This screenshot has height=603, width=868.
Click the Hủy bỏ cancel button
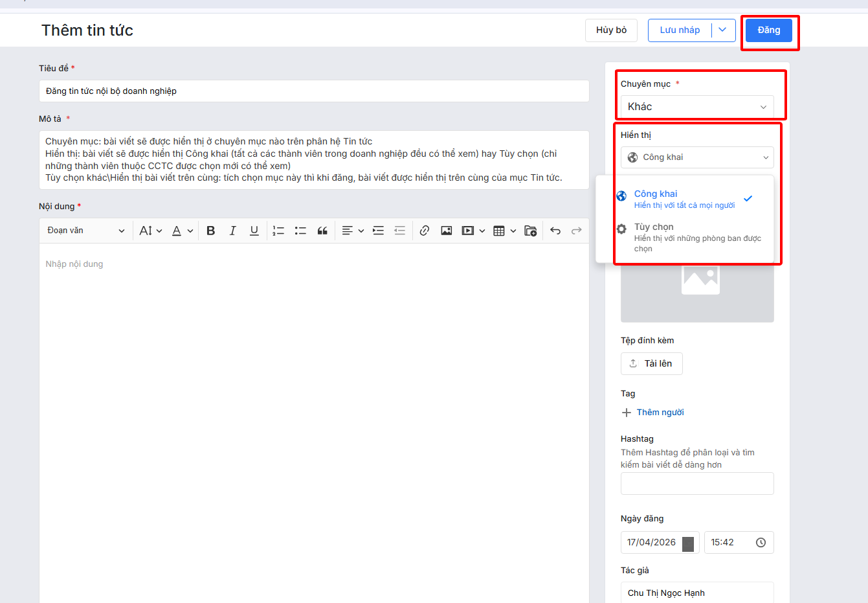pyautogui.click(x=612, y=30)
